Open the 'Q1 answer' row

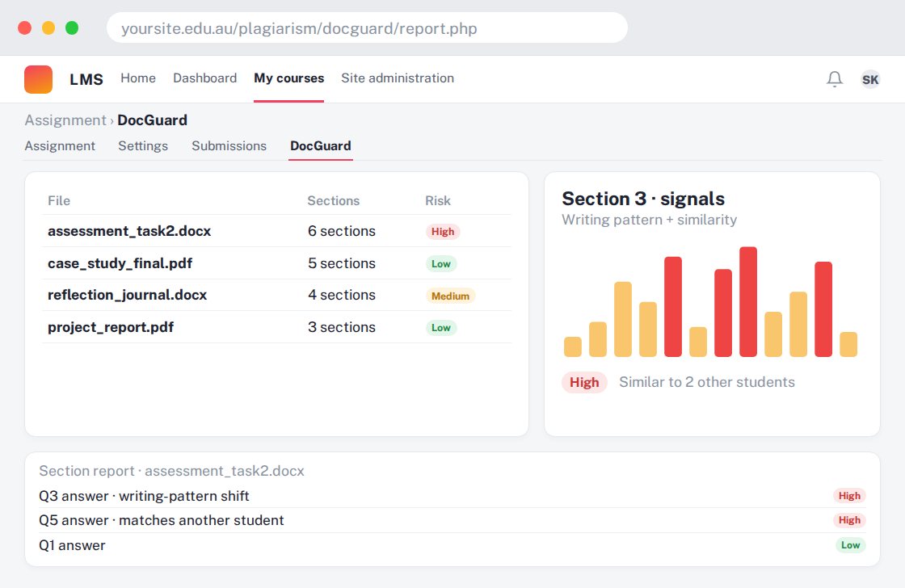[452, 545]
